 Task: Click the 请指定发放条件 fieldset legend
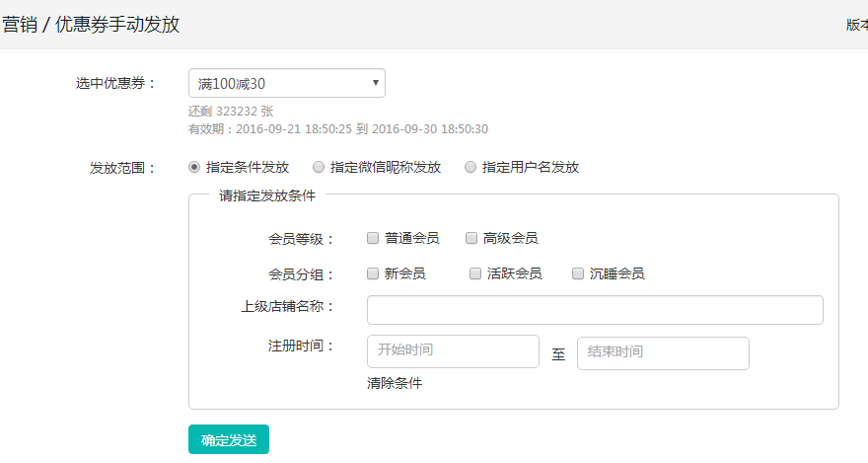(267, 195)
